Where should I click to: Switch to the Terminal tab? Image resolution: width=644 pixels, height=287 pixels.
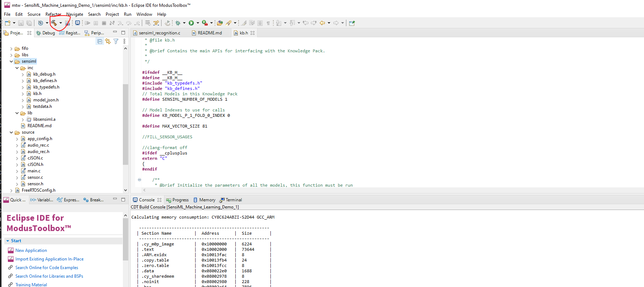pos(231,200)
